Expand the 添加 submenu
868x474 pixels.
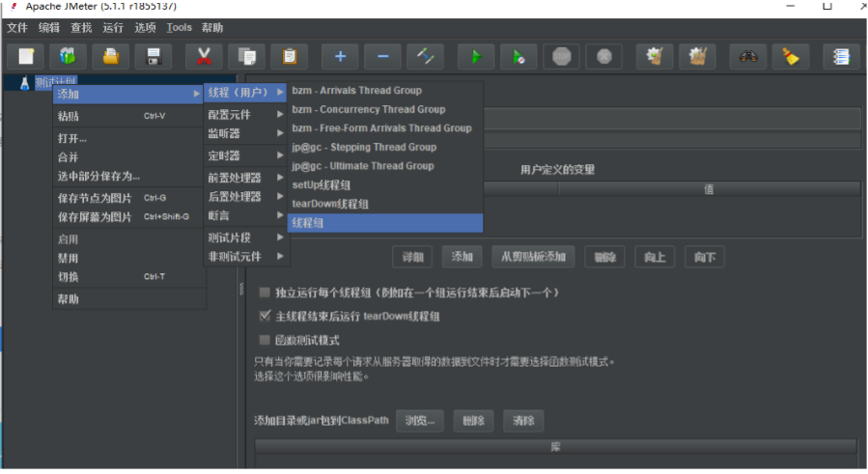(128, 95)
